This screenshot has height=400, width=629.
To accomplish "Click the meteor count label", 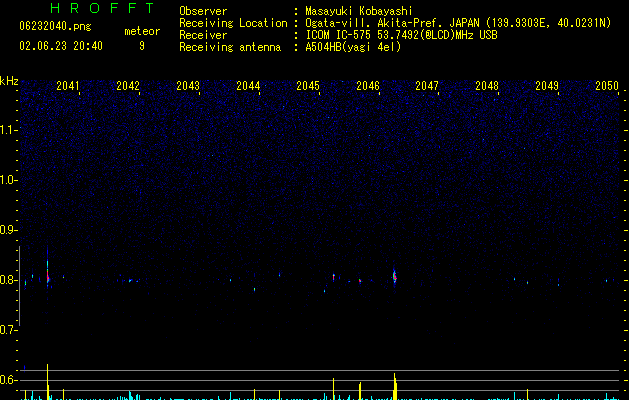I will click(142, 31).
